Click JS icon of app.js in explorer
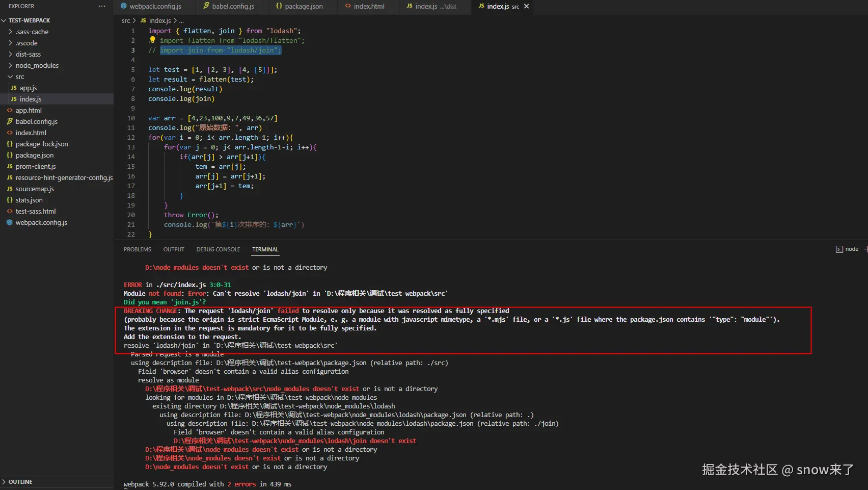 pyautogui.click(x=14, y=88)
